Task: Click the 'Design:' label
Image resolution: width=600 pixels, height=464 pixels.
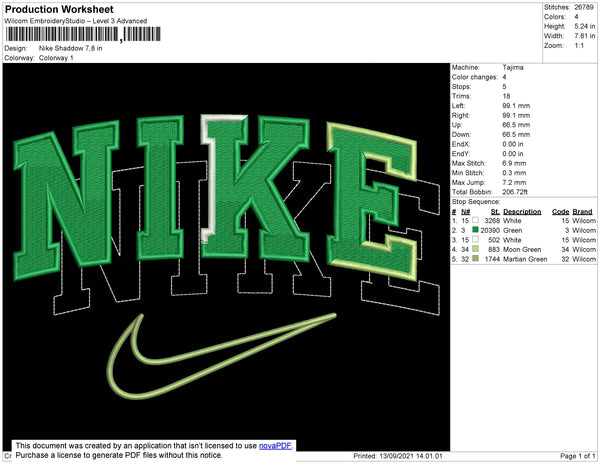Action: tap(16, 48)
